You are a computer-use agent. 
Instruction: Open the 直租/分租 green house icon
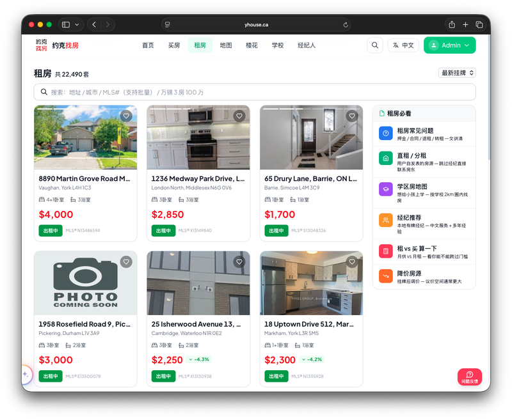[386, 159]
